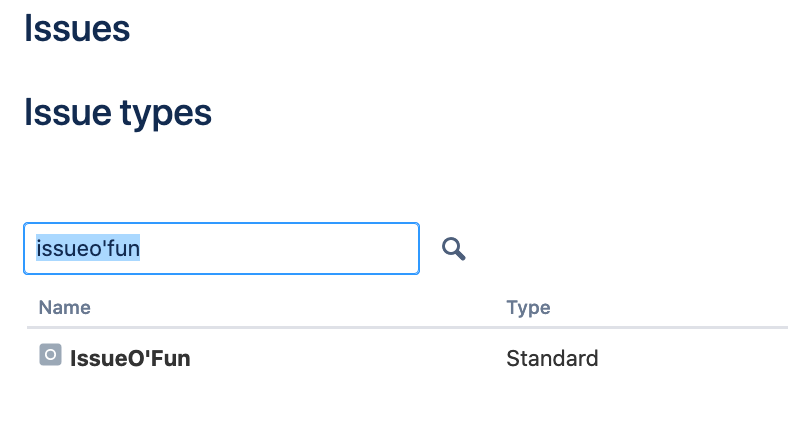Screen dimensions: 788x426
Task: Click the table header divider line
Action: coord(408,328)
